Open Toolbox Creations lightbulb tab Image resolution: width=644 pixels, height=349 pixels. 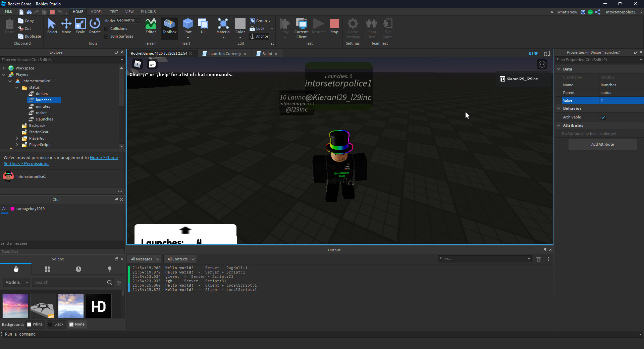coord(110,269)
